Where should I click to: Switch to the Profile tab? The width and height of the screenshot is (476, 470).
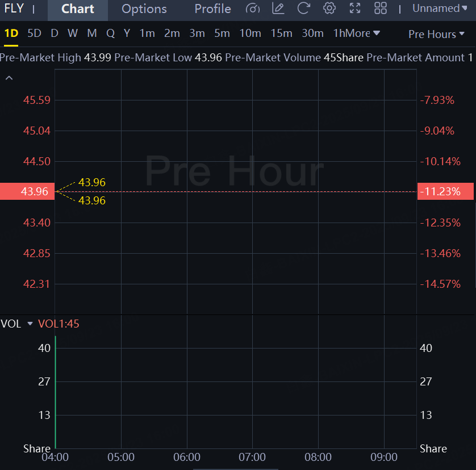click(212, 9)
